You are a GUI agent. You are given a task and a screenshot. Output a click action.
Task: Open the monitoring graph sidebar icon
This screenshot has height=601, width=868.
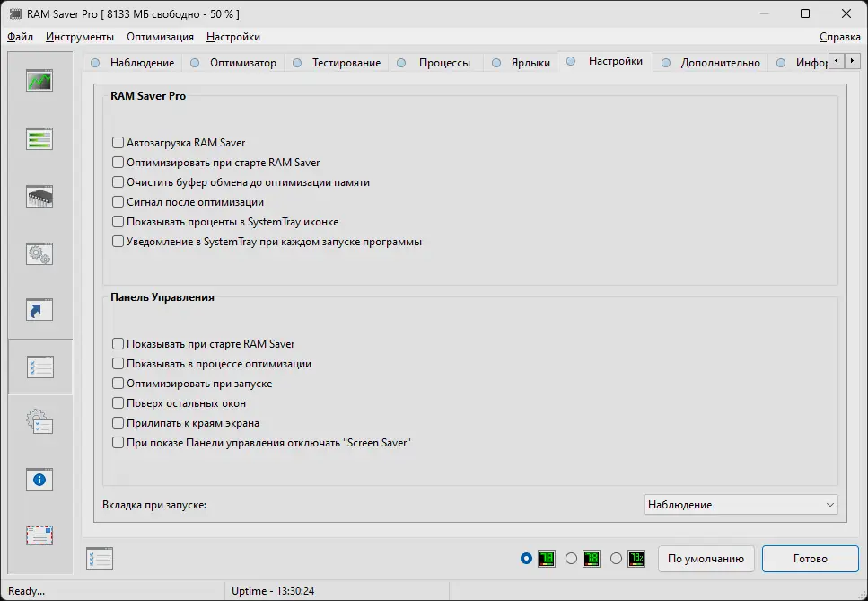(x=39, y=81)
